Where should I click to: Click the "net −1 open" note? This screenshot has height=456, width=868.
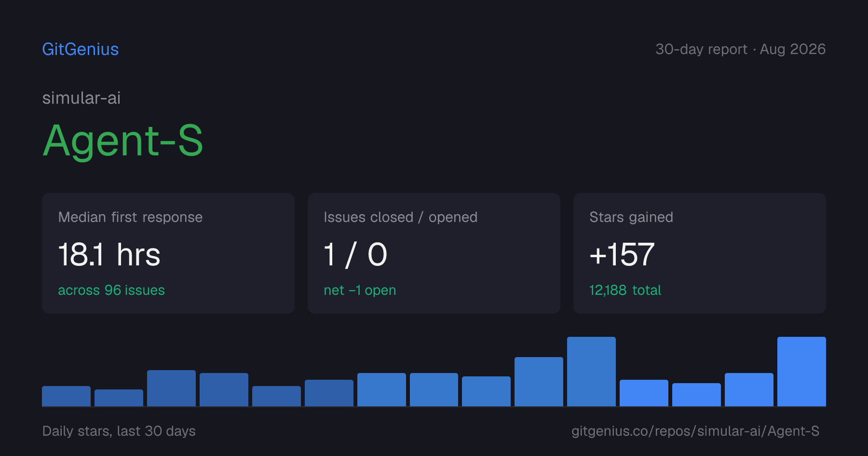[360, 290]
